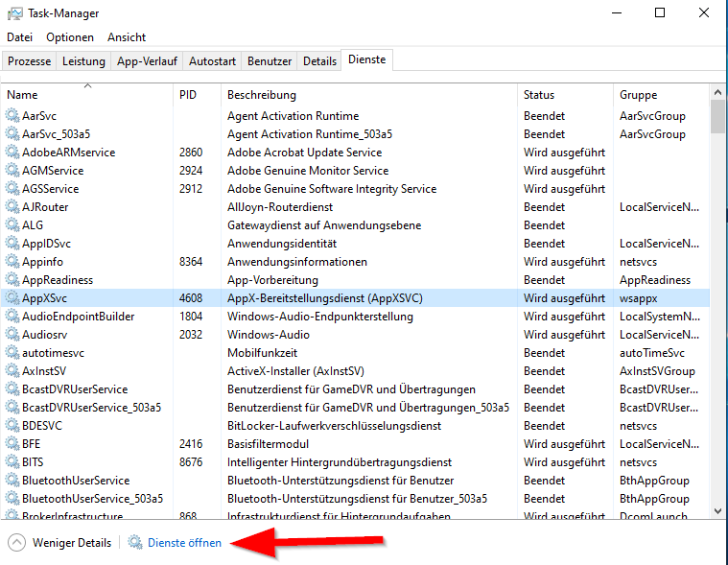The width and height of the screenshot is (728, 565).
Task: Sort by PID column header
Action: (x=197, y=95)
